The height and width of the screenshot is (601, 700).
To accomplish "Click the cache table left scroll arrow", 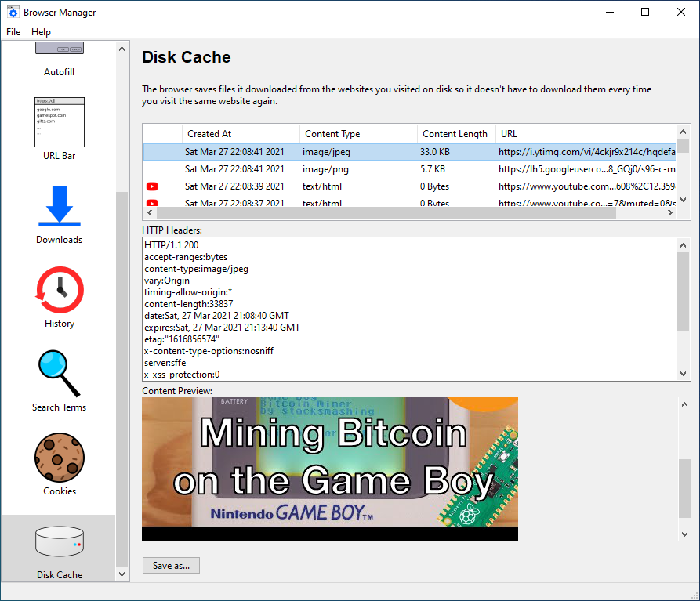I will click(x=150, y=213).
